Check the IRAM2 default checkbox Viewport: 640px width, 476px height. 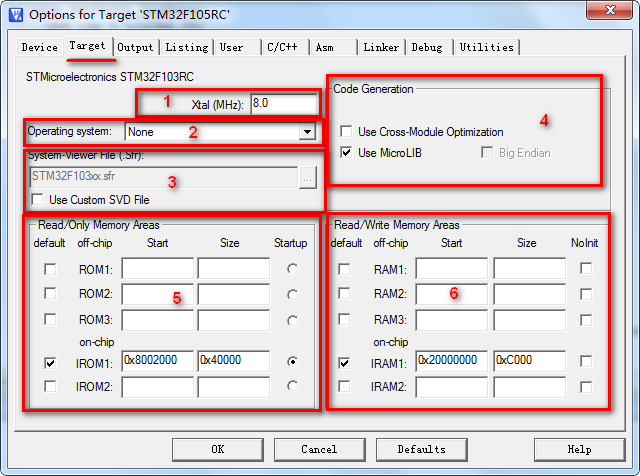tap(344, 386)
